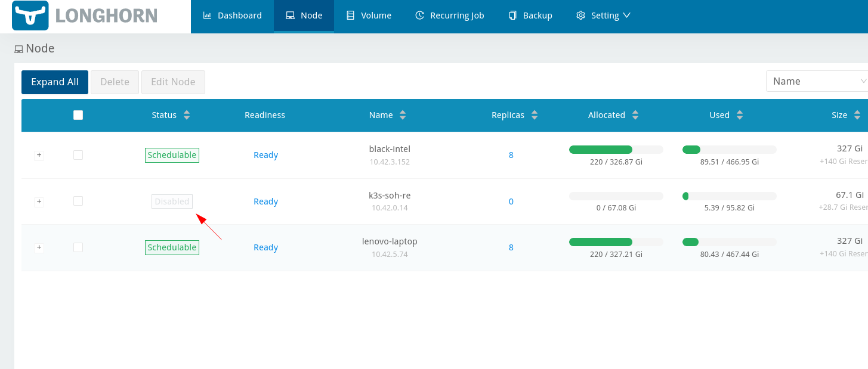Click the Dashboard chart icon
Screen dimensions: 868x369
click(207, 15)
